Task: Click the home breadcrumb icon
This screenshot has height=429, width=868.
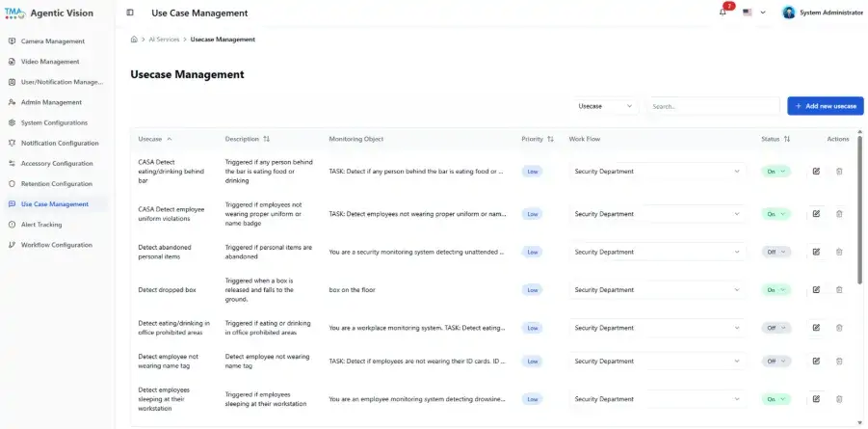Action: 134,40
